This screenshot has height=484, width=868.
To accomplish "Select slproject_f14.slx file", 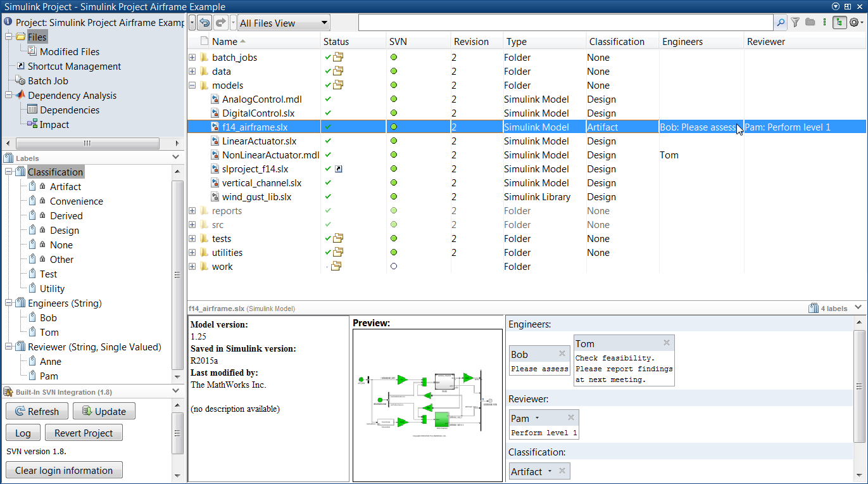I will (x=255, y=169).
